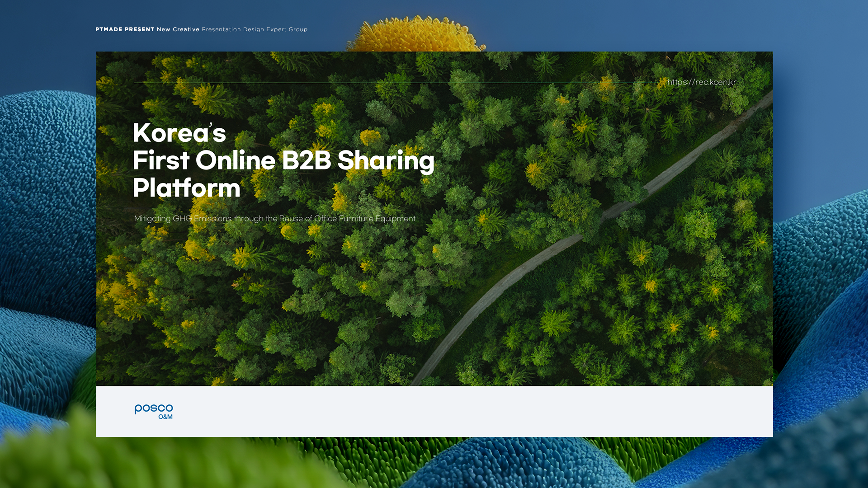Screen dimensions: 868x488
Task: Open the https://rec.kcen.kr link
Action: coord(701,82)
